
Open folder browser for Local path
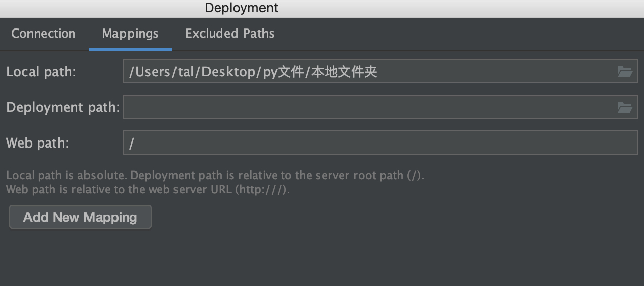(624, 72)
